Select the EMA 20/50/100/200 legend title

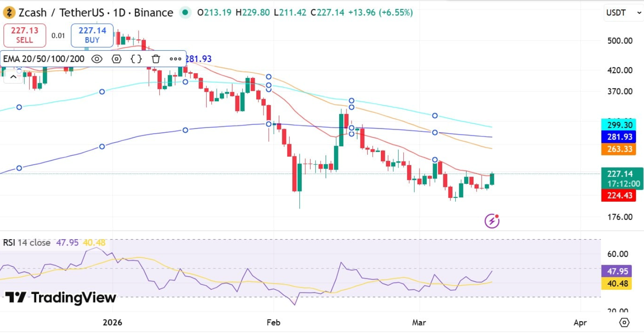[44, 59]
